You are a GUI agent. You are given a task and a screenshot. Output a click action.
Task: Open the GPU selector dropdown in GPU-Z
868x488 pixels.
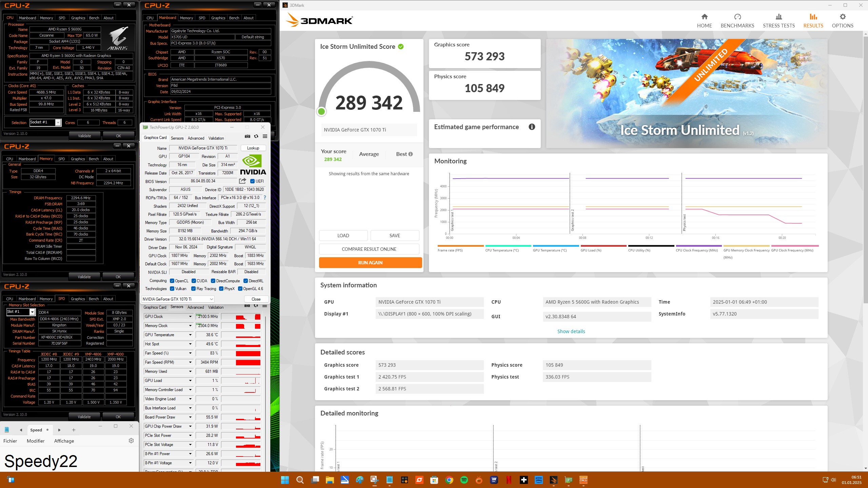point(178,299)
